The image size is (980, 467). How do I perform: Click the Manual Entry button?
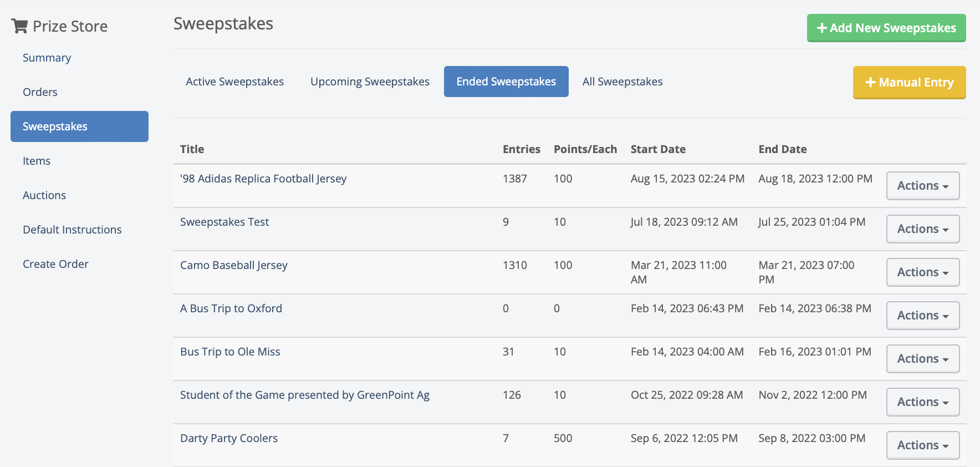(x=909, y=82)
